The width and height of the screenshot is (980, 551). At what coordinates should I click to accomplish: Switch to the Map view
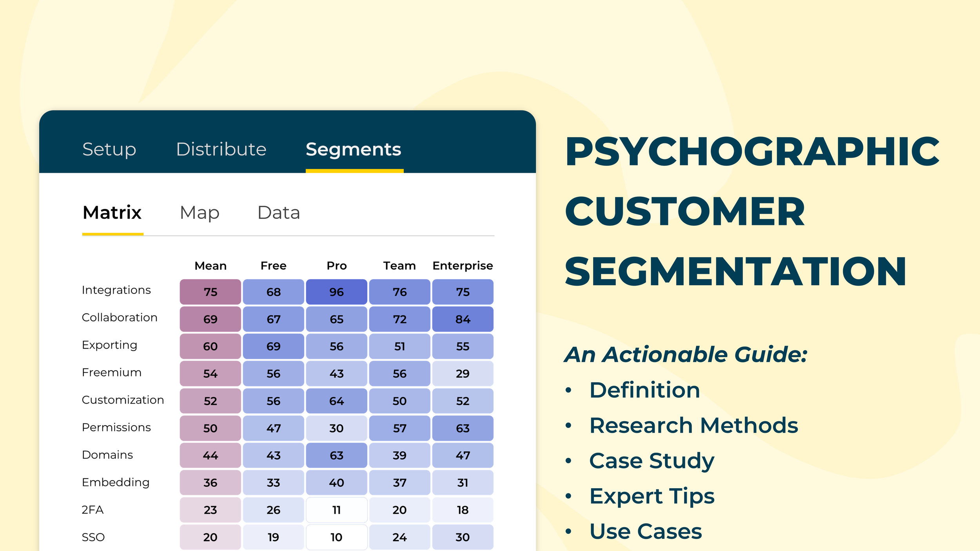click(x=200, y=213)
